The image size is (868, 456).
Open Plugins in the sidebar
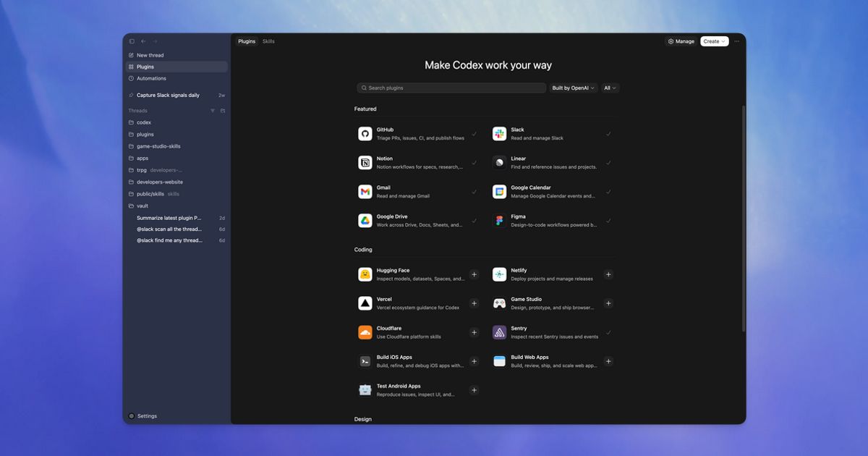pos(177,67)
